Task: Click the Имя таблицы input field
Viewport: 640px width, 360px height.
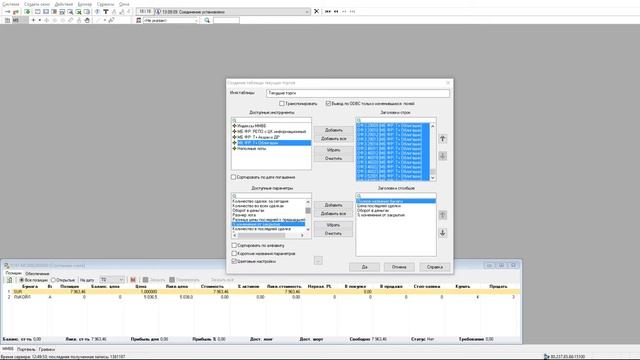Action: coord(358,93)
